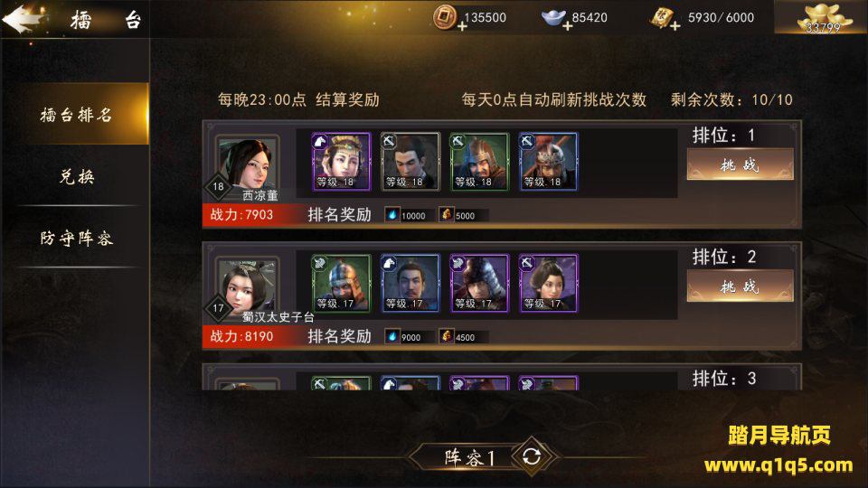The image size is (868, 488).
Task: Challenge the rank 2 opponent
Action: 741,286
